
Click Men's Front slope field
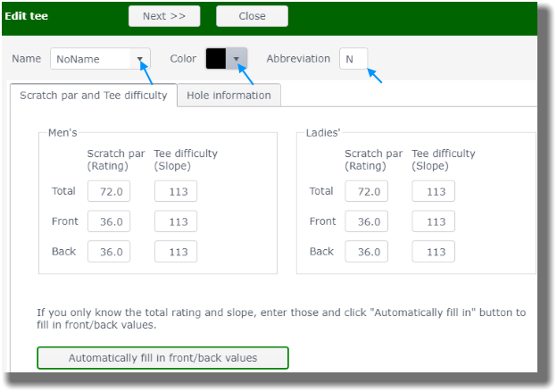click(x=176, y=221)
